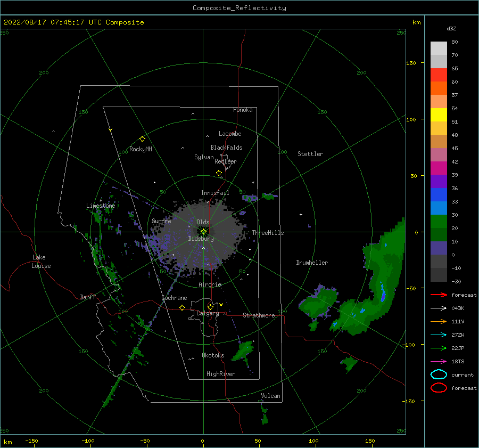Pick the blue swatch between 36 and 33

[439, 195]
